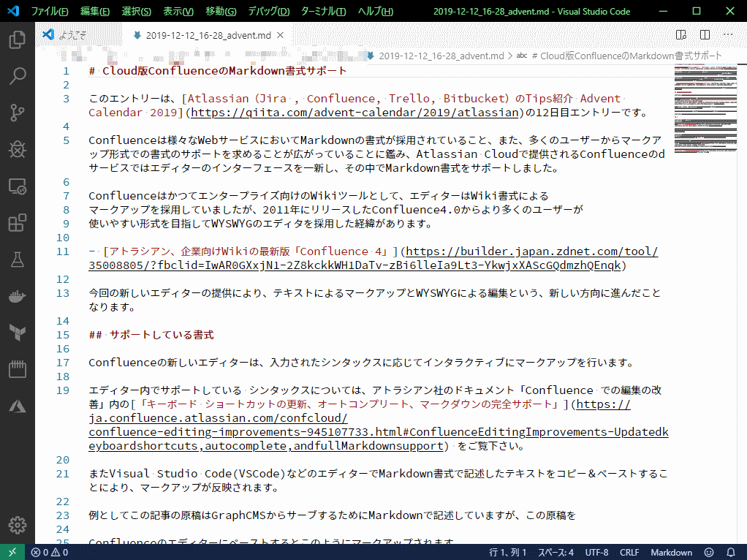Click line number 15 in gutter
747x560 pixels.
pyautogui.click(x=63, y=335)
